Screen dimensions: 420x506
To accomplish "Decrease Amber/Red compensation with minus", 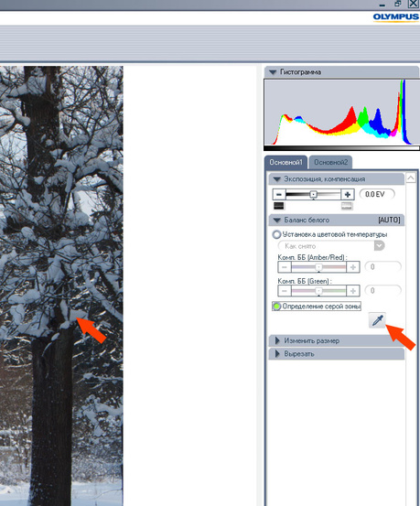I will point(284,267).
